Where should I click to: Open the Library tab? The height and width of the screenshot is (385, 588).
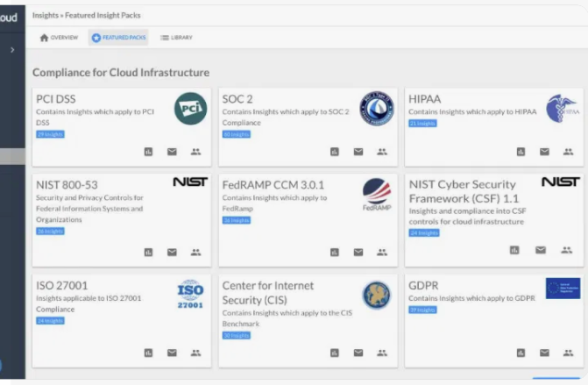(x=176, y=38)
